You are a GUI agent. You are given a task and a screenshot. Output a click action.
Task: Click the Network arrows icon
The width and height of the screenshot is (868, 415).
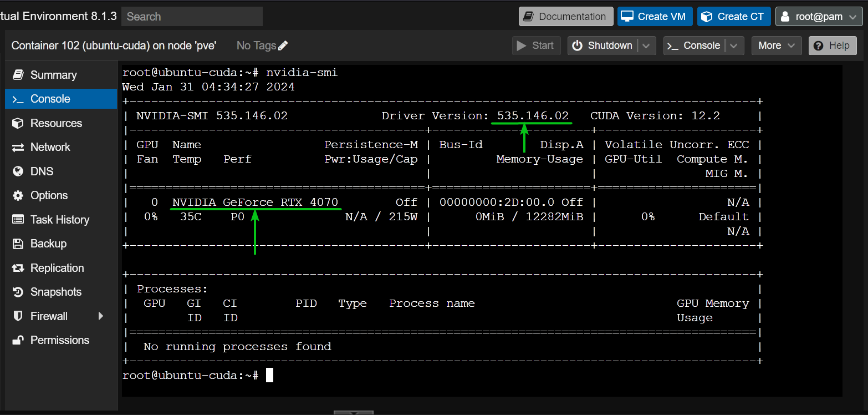point(18,148)
